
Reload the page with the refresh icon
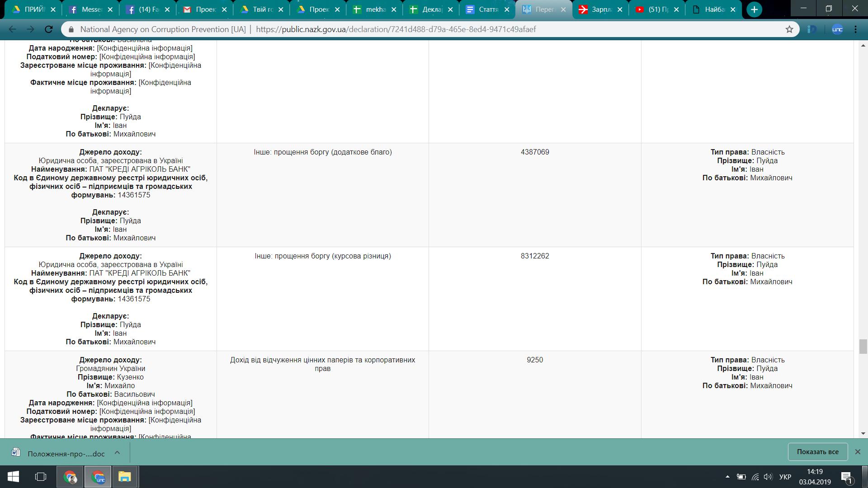pos(49,29)
